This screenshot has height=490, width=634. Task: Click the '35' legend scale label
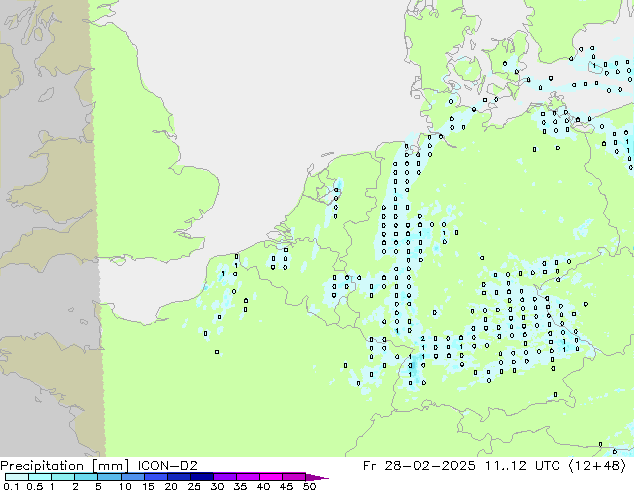pos(240,486)
